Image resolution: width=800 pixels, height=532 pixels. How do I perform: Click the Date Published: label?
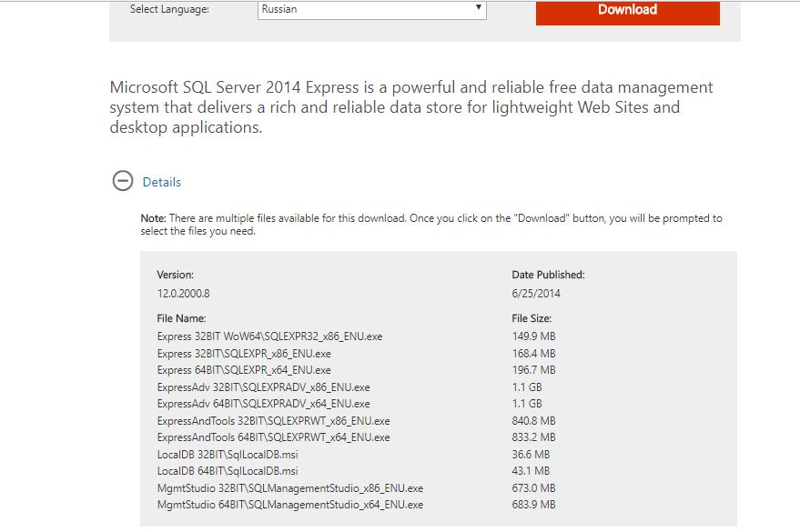click(549, 275)
